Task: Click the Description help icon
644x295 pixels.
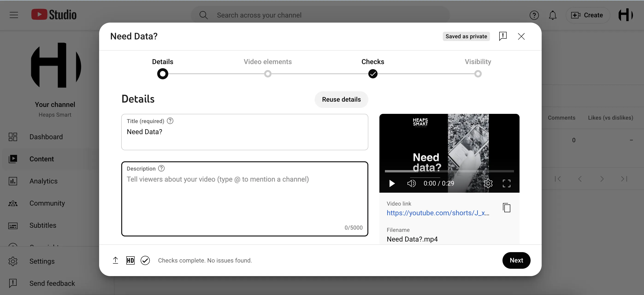Action: pyautogui.click(x=161, y=168)
